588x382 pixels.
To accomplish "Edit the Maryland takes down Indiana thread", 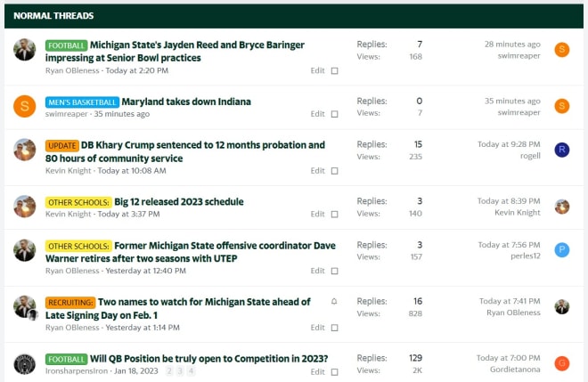I will pyautogui.click(x=317, y=114).
